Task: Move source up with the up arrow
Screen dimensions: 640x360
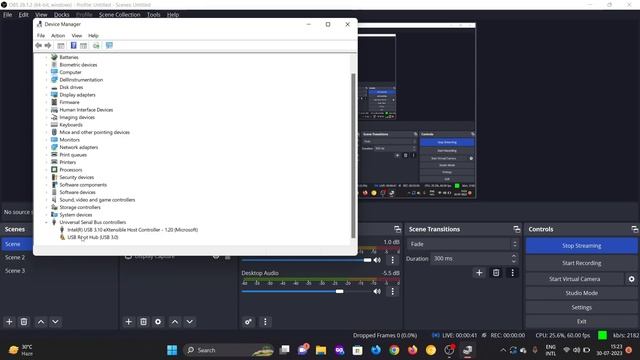Action: point(175,322)
